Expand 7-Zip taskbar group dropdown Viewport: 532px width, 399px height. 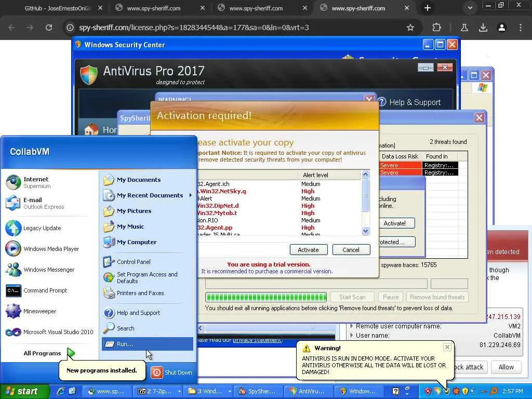(x=179, y=391)
